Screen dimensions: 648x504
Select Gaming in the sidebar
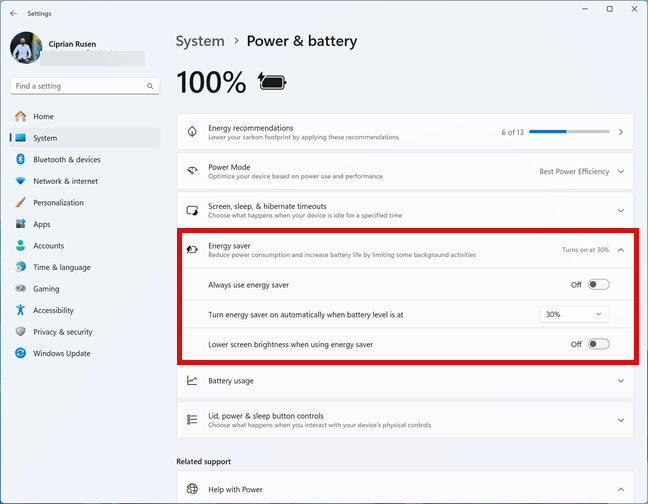point(85,288)
